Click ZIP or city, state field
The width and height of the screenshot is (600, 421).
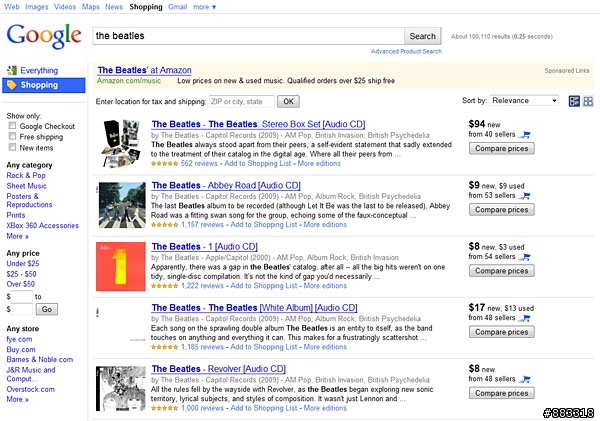click(x=242, y=101)
